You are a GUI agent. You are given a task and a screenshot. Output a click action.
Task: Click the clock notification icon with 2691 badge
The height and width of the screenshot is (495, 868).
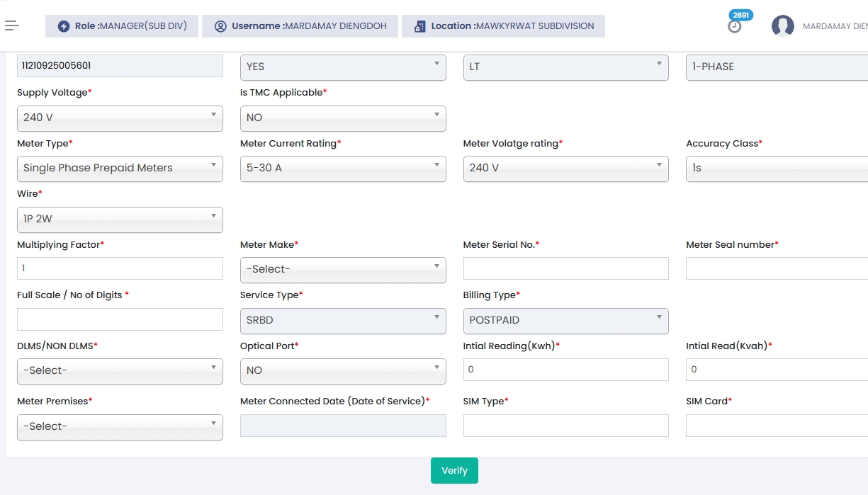click(735, 26)
